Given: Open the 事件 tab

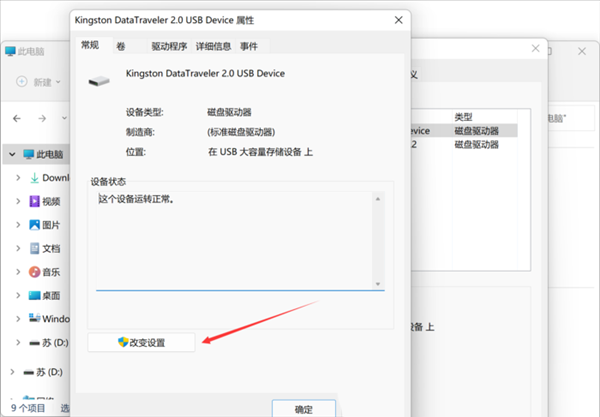Looking at the screenshot, I should (x=249, y=46).
